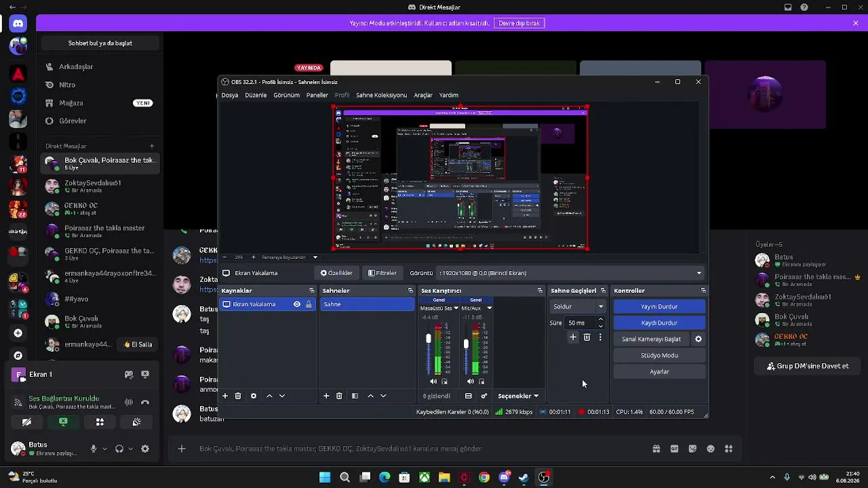Open Sahne Koleksiyonu menu in OBS

tap(381, 96)
